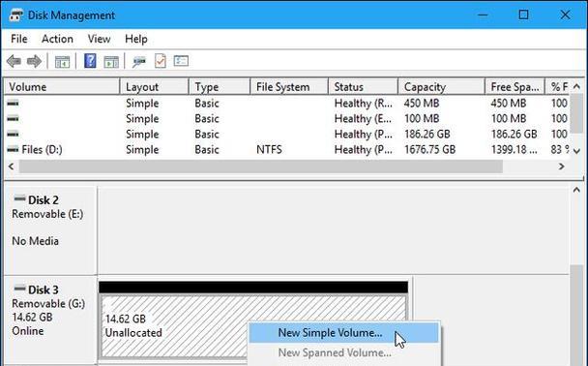Open the blue Help question-mark icon
Viewport: 588px width, 366px height.
pos(90,61)
